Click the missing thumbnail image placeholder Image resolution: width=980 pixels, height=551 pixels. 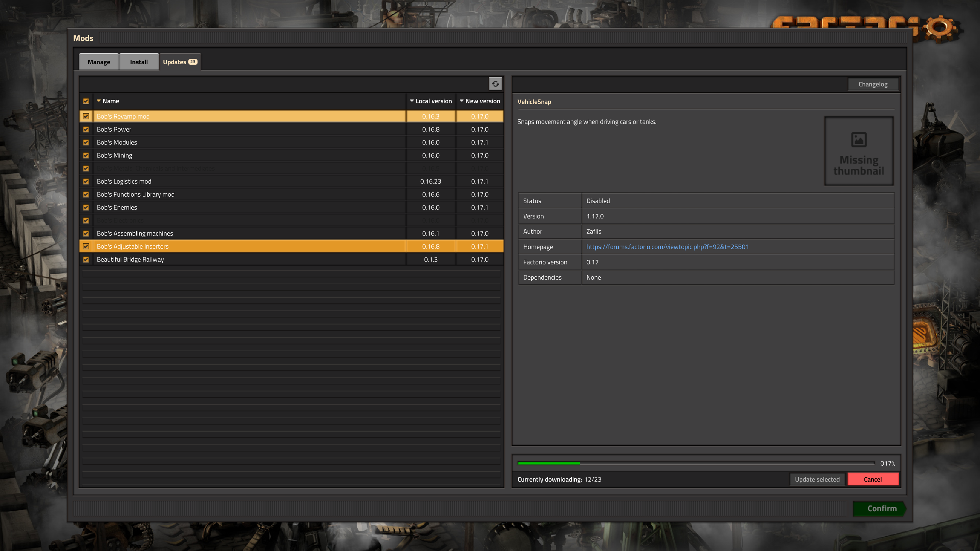pos(859,151)
